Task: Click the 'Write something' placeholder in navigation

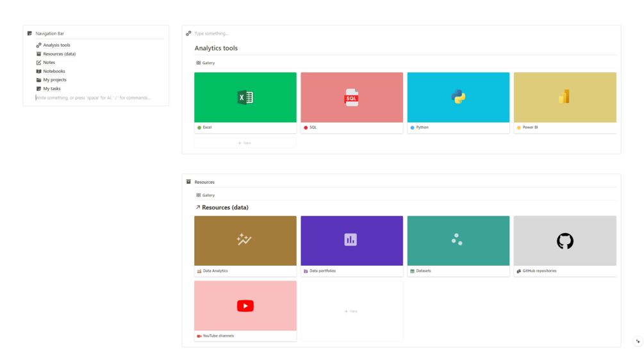Action: 93,98
